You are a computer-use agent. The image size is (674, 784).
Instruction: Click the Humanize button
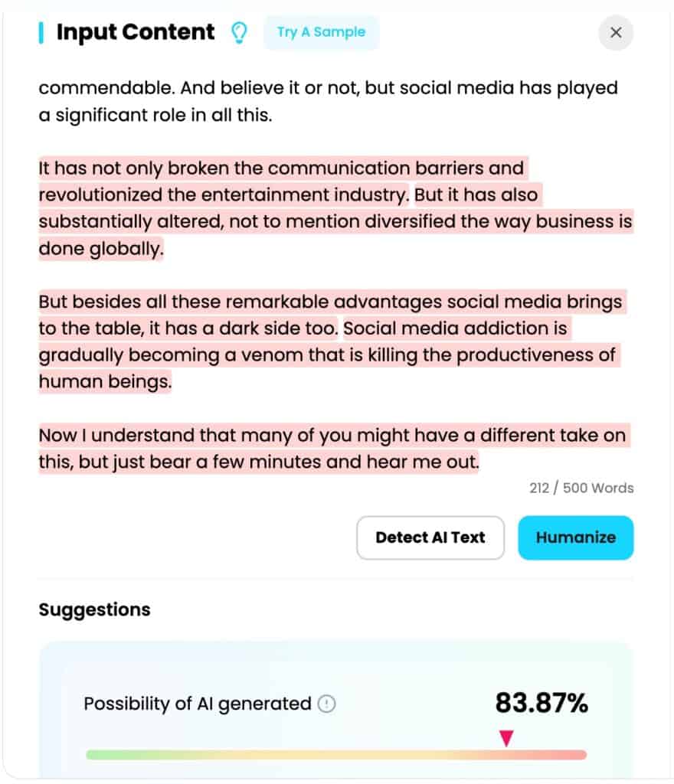coord(575,537)
